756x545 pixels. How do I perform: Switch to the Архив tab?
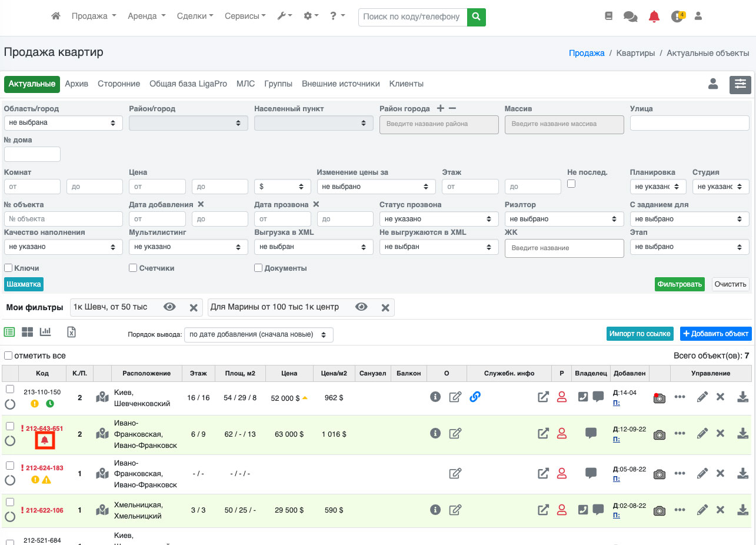coord(76,84)
